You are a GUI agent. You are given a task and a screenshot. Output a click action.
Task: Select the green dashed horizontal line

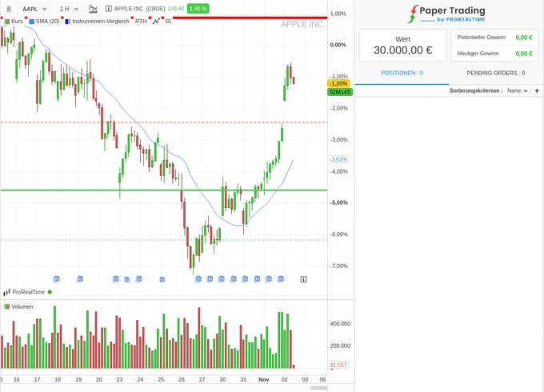point(164,240)
